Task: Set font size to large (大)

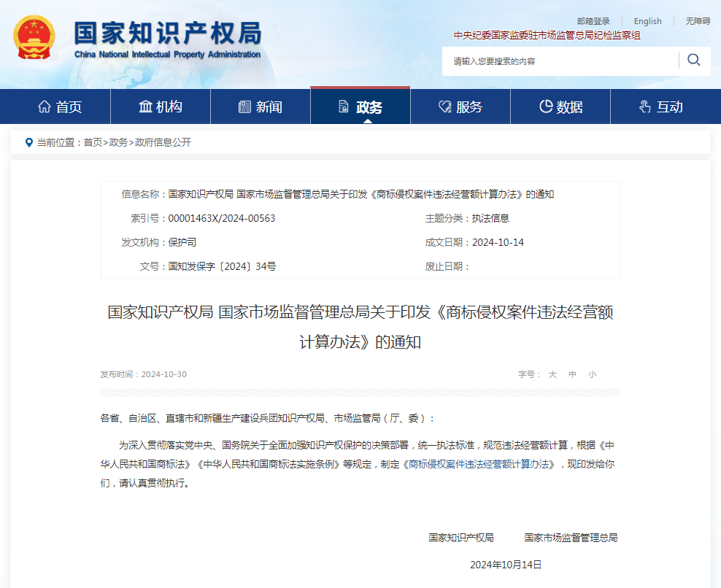Action: 552,374
